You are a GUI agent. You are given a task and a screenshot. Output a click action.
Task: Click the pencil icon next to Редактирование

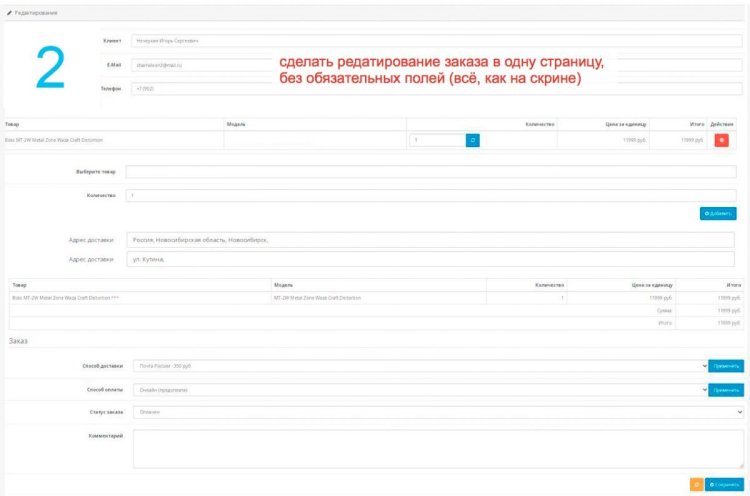click(x=9, y=12)
